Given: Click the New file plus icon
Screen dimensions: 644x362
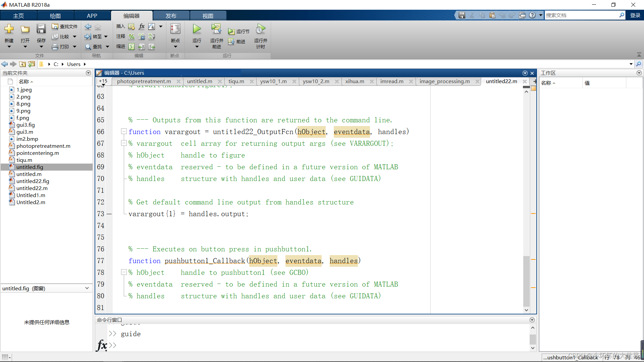Looking at the screenshot, I should coord(9,29).
